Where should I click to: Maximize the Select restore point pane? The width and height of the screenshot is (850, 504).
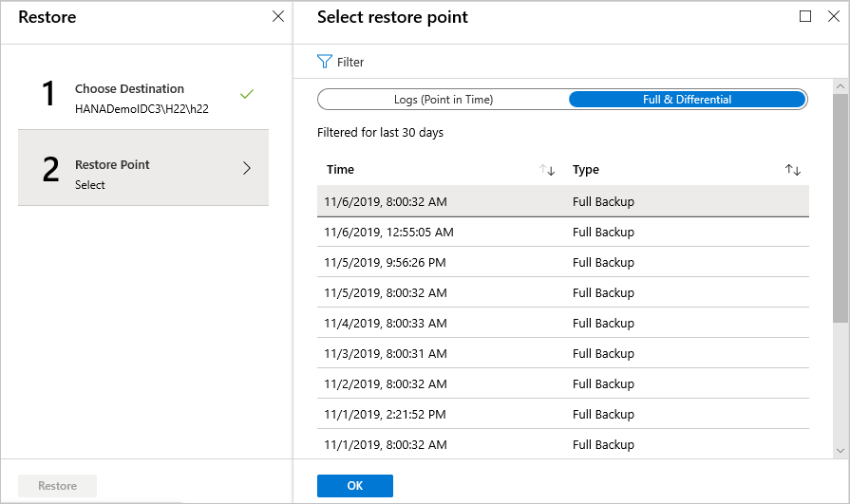805,16
